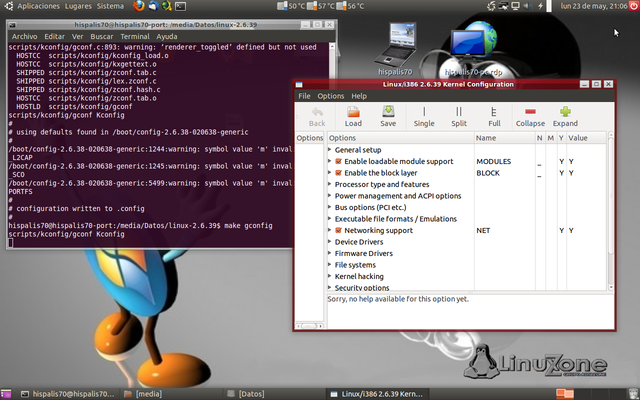Screen dimensions: 640x400
Task: Open the volume indicator in system tray
Action: coord(527,6)
